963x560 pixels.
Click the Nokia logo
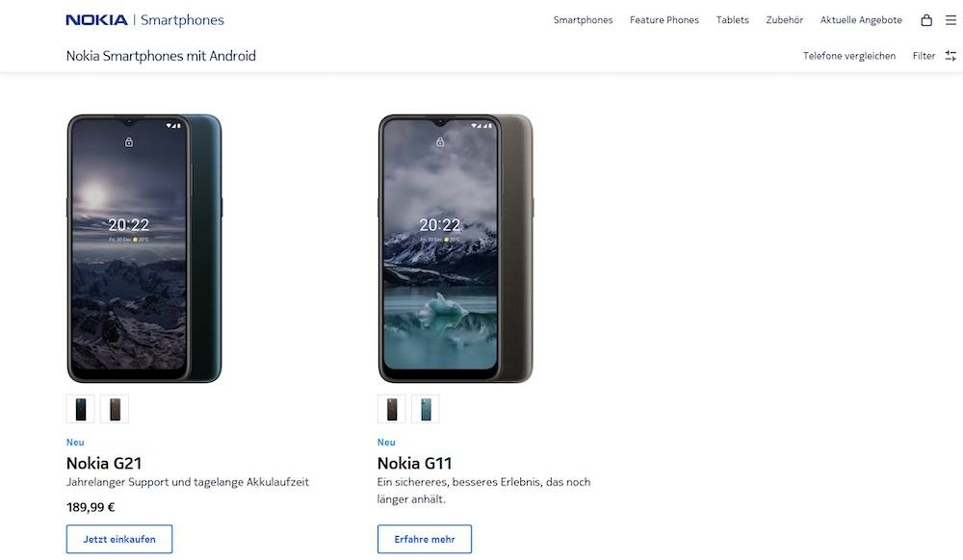(x=96, y=20)
